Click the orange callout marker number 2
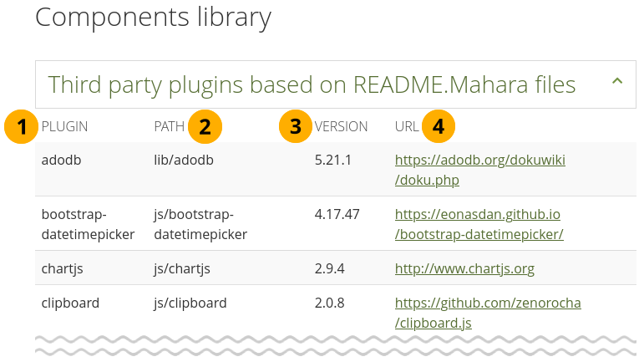 click(205, 127)
